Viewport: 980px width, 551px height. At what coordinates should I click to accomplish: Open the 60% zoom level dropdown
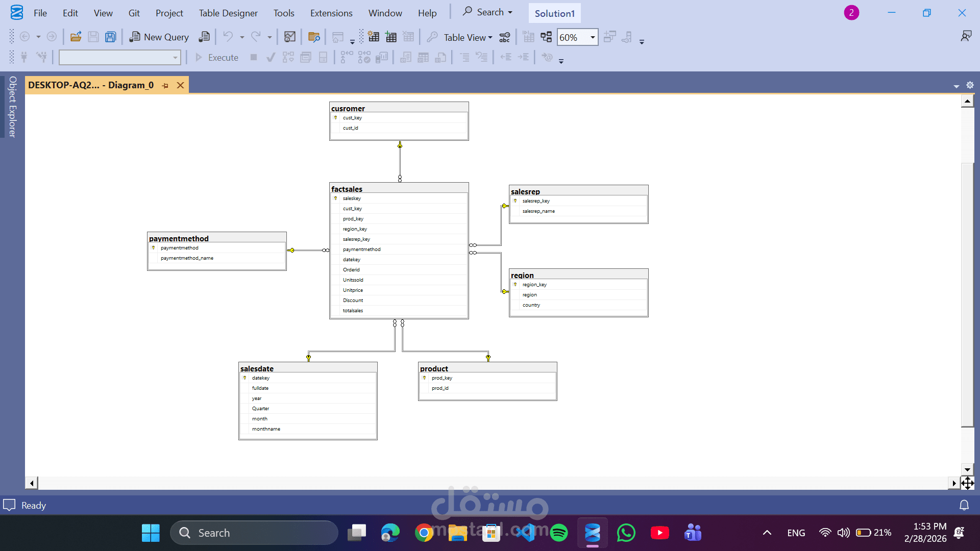(x=593, y=37)
